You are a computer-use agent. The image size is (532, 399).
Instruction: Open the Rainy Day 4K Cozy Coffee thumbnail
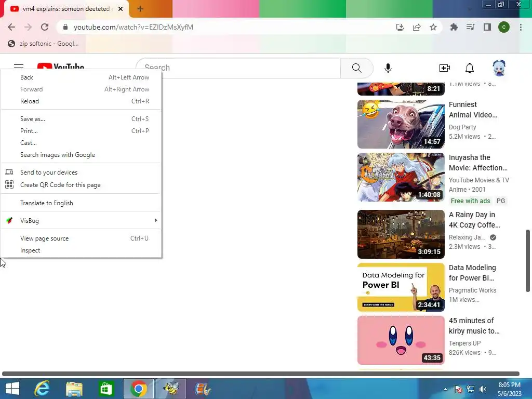(401, 234)
